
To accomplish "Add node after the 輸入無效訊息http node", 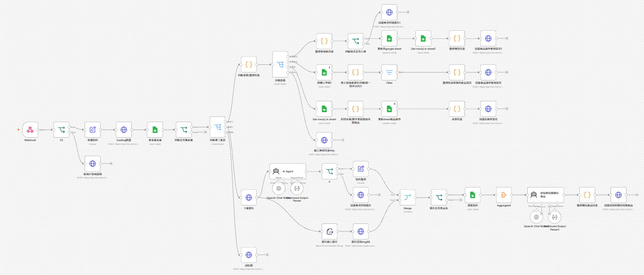I will 342,140.
